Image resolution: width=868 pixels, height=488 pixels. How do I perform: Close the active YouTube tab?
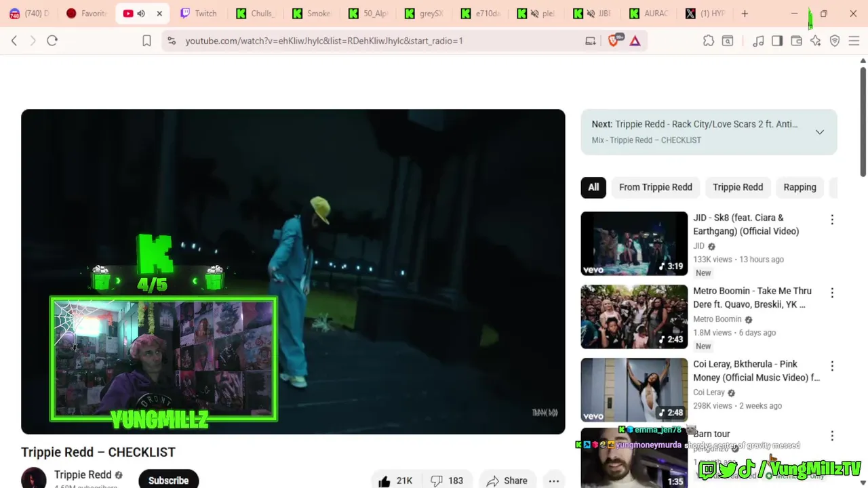point(159,14)
